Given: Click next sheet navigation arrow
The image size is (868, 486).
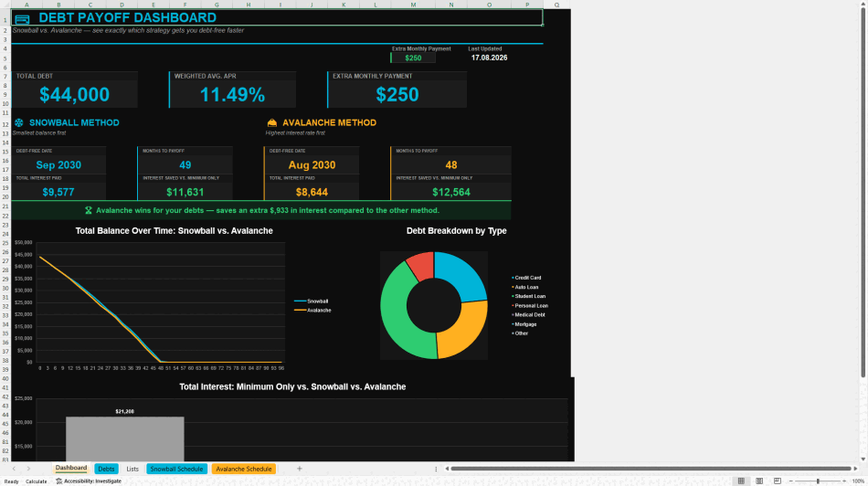Looking at the screenshot, I should (x=29, y=469).
